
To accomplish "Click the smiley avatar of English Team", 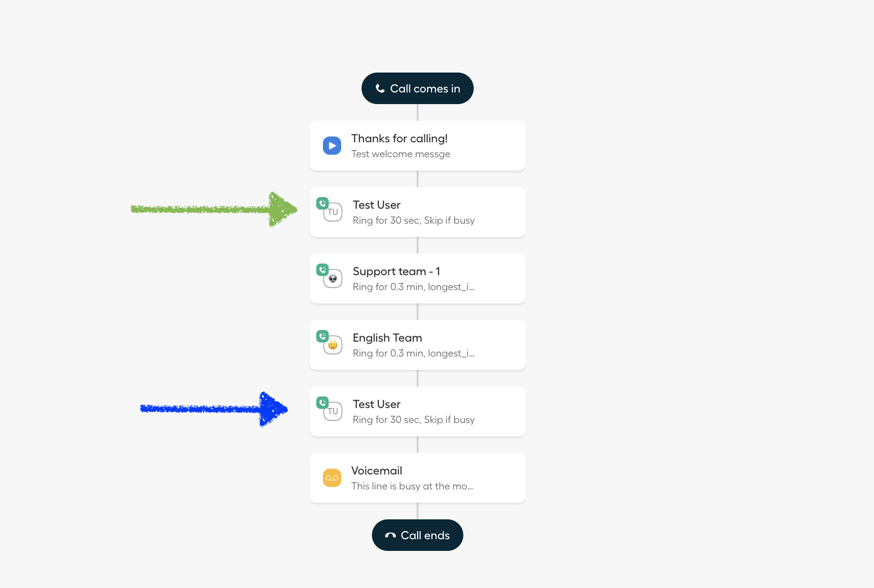I will [333, 345].
